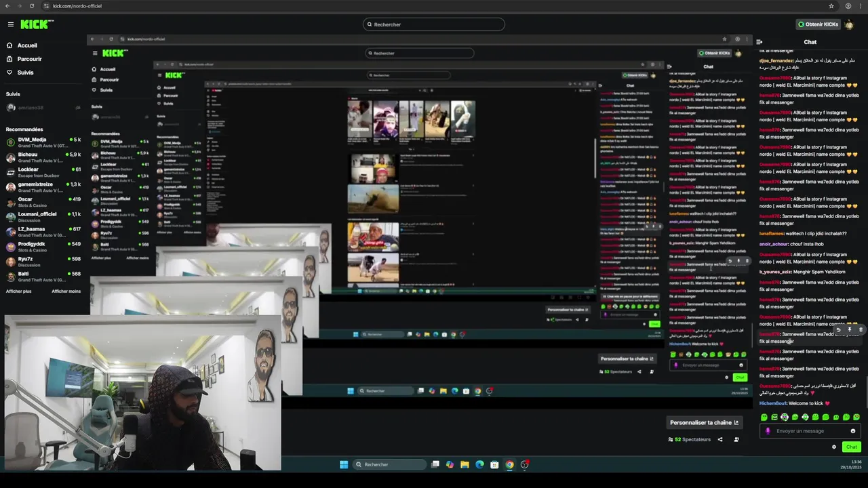
Task: Go to Accueil in the outer left sidebar
Action: 22,45
